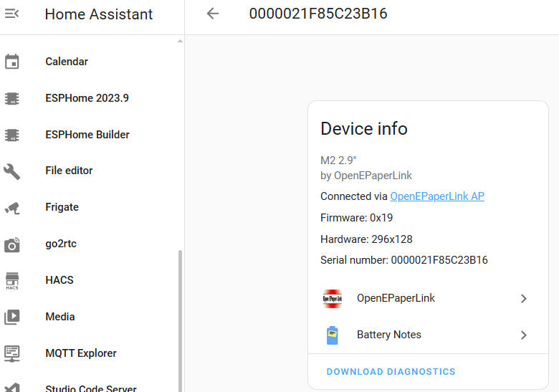Click the ESPHome Builder chip icon
Viewport: 559px width, 392px height.
point(11,135)
